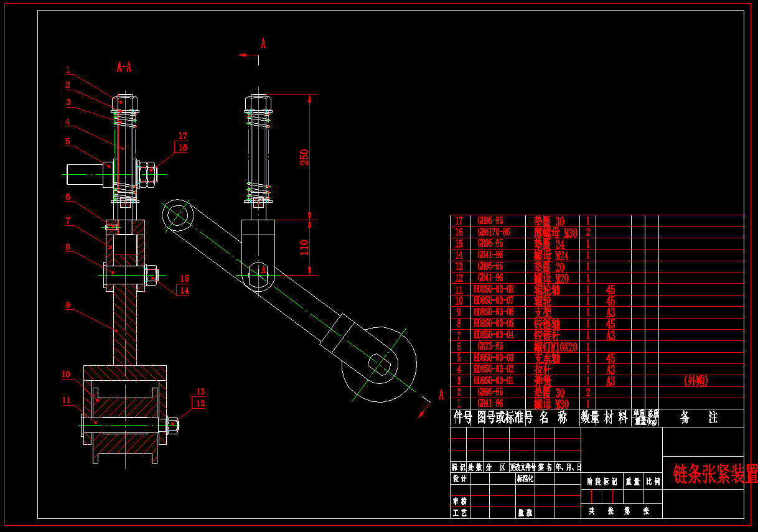Click the 材料 column header

(616, 418)
